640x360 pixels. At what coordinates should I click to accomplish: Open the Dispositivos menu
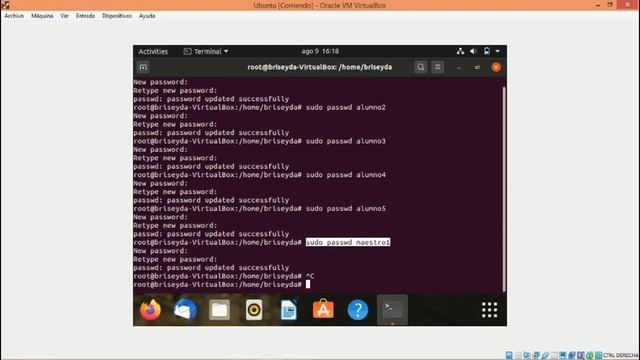[117, 16]
